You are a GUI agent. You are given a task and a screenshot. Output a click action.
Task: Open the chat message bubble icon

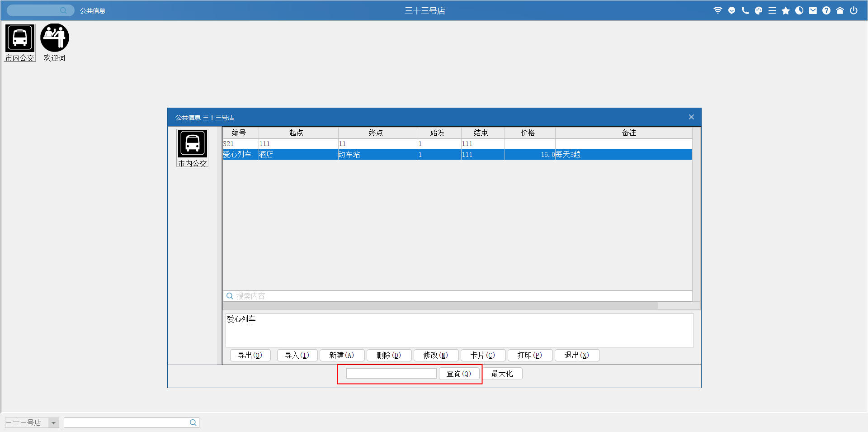pos(731,10)
